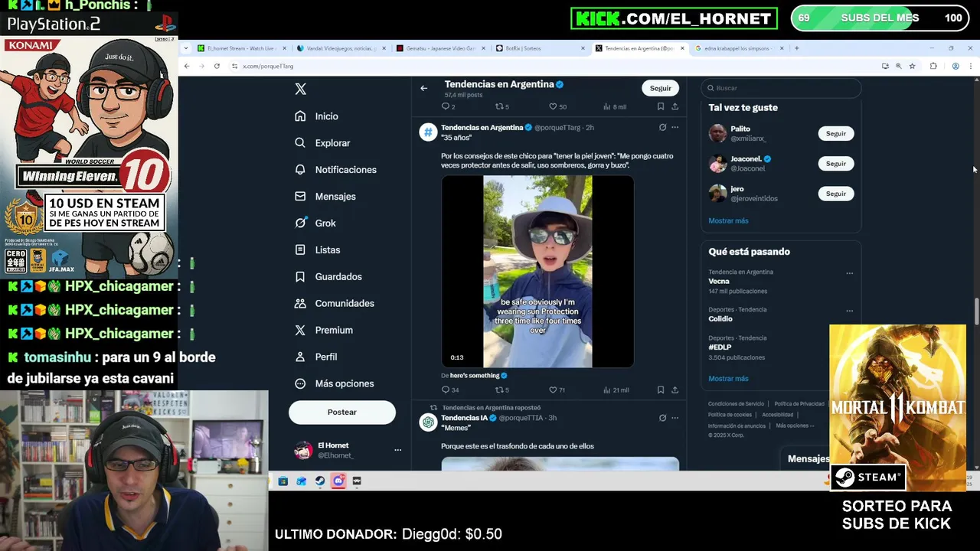The width and height of the screenshot is (980, 551).
Task: Bookmark the "35 años" post
Action: tap(661, 390)
